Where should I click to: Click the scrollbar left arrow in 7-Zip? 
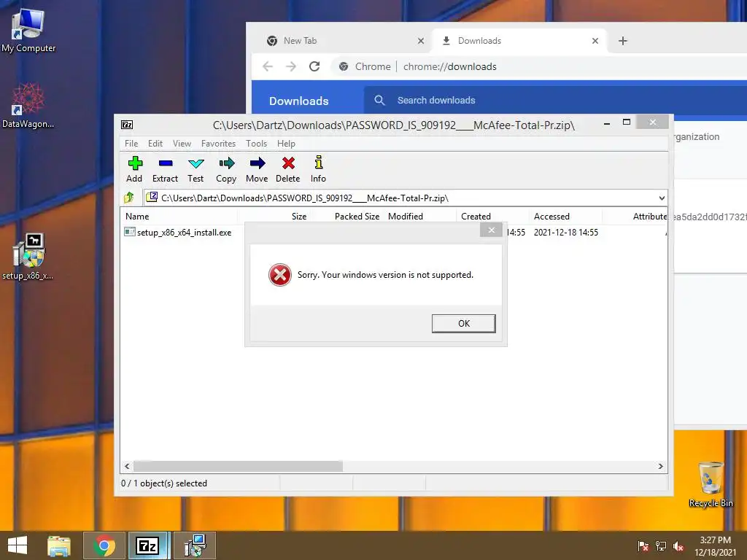tap(127, 466)
